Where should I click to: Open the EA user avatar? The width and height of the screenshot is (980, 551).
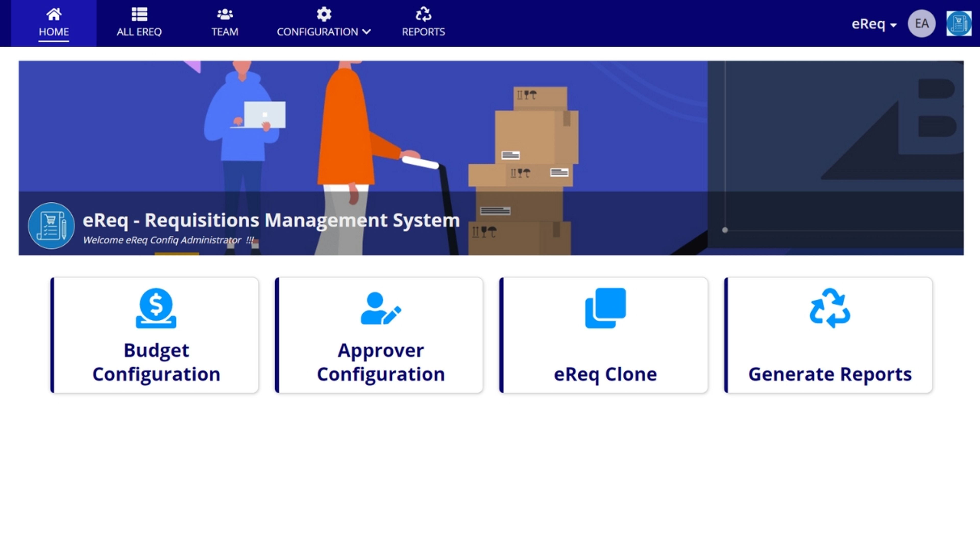pos(921,23)
